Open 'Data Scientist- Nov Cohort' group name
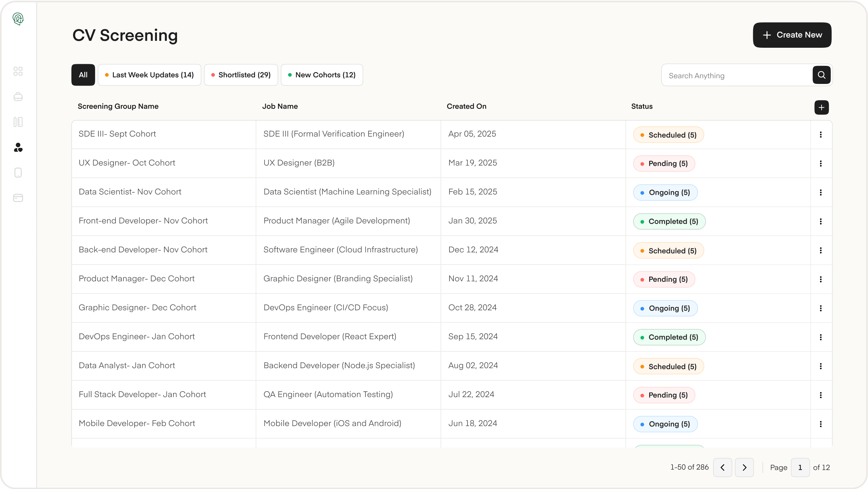The width and height of the screenshot is (868, 489). (130, 192)
